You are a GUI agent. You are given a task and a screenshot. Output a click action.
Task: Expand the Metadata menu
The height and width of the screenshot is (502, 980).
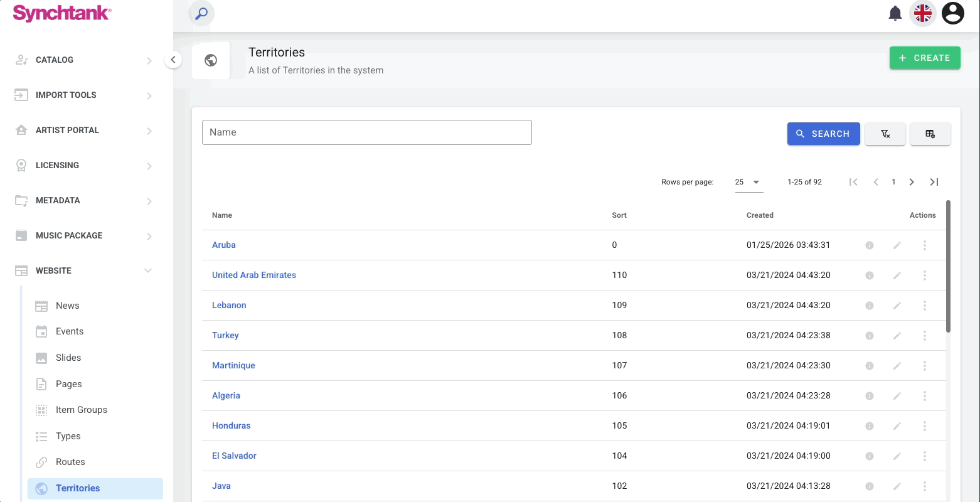[84, 201]
